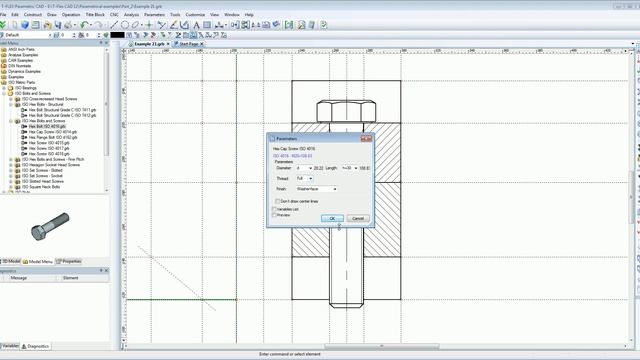
Task: Switch to the Properties panel tab
Action: click(x=69, y=261)
